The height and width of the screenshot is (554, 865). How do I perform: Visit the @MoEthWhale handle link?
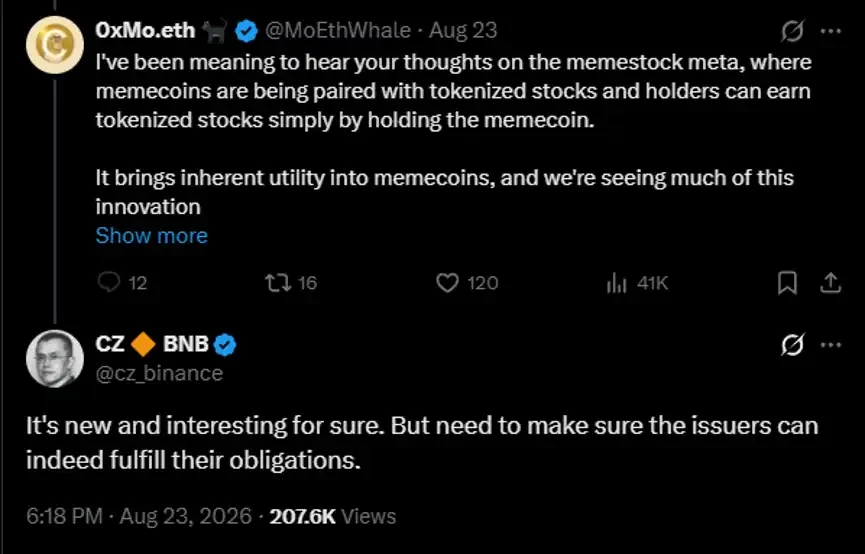click(338, 30)
